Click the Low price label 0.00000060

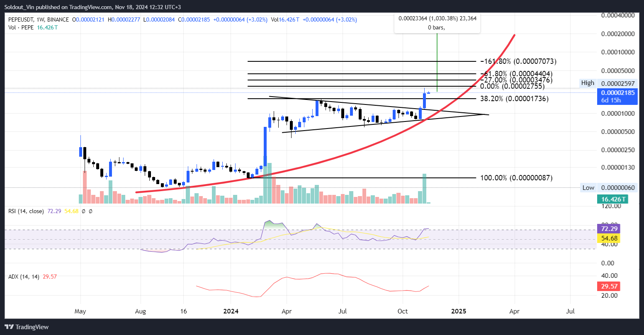[x=618, y=188]
